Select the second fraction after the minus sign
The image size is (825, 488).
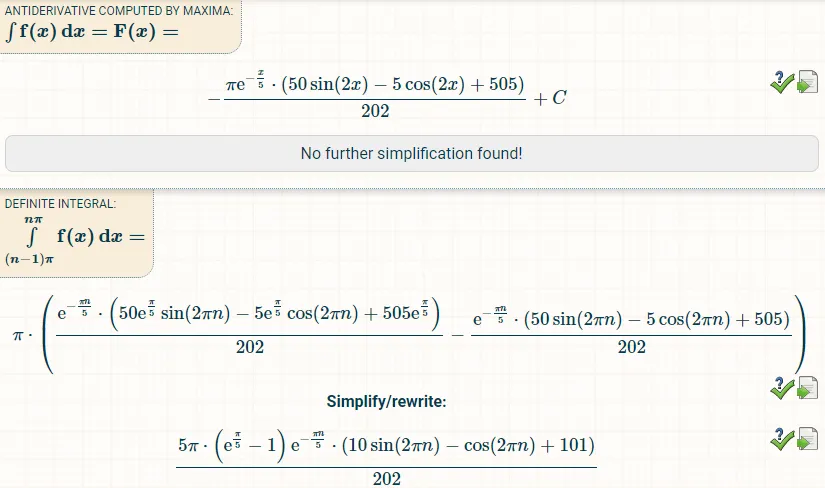(631, 331)
